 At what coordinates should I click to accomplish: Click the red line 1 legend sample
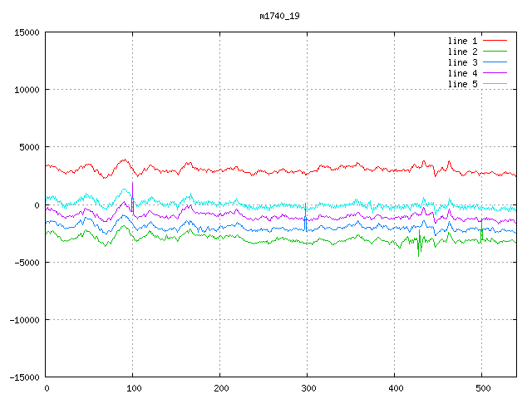coord(495,41)
